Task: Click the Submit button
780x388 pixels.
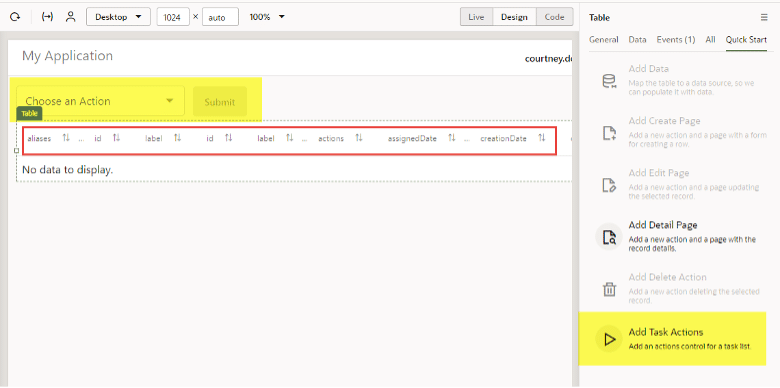Action: pos(220,101)
